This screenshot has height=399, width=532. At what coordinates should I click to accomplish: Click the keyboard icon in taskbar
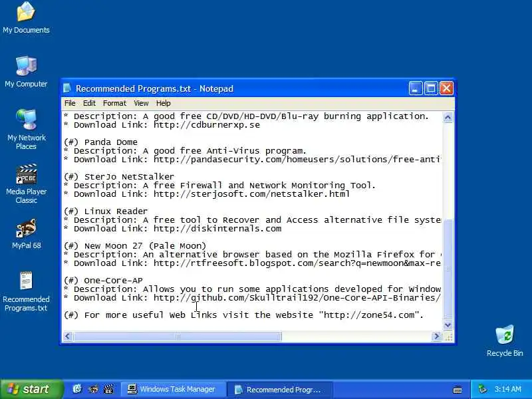pyautogui.click(x=458, y=390)
